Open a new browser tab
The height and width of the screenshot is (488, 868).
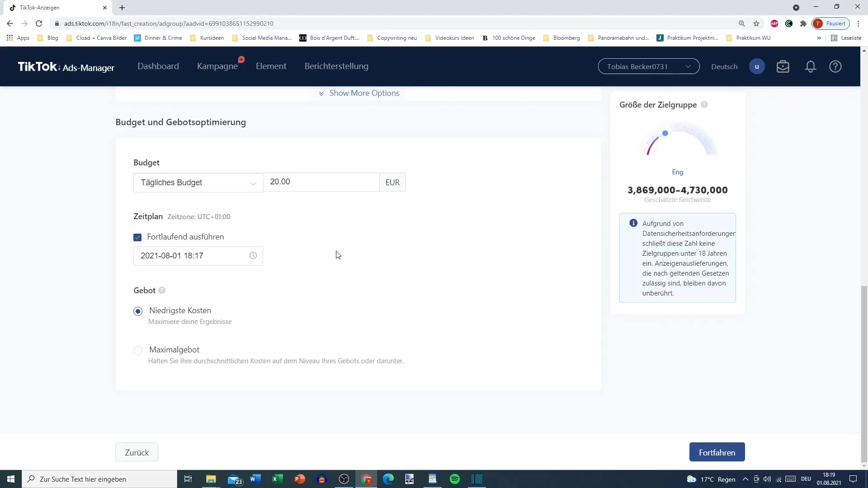tap(122, 8)
